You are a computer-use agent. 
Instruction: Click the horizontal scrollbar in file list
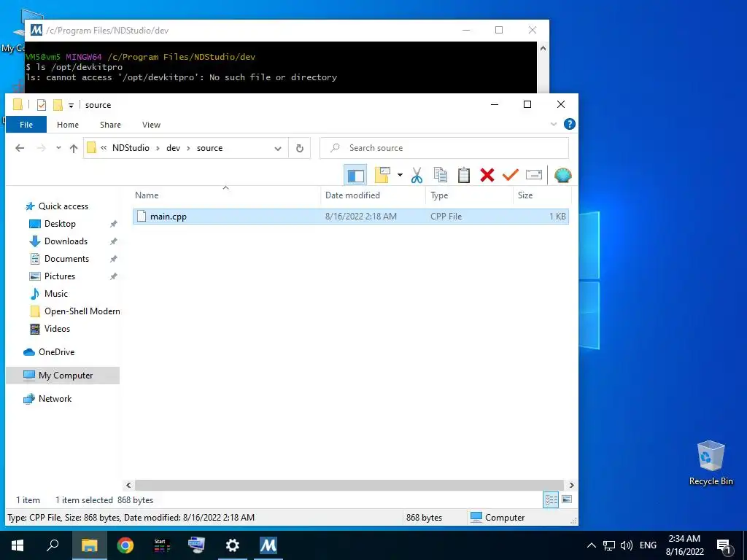tap(349, 485)
